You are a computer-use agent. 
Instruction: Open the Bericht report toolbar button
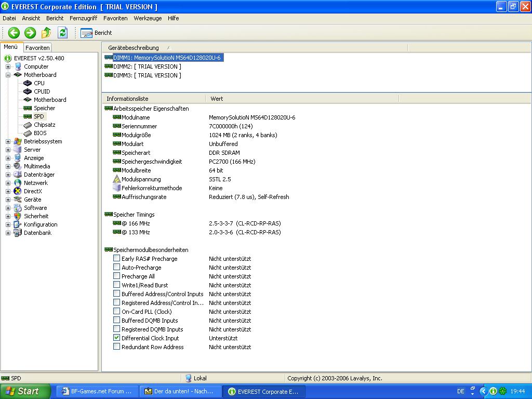(x=96, y=33)
